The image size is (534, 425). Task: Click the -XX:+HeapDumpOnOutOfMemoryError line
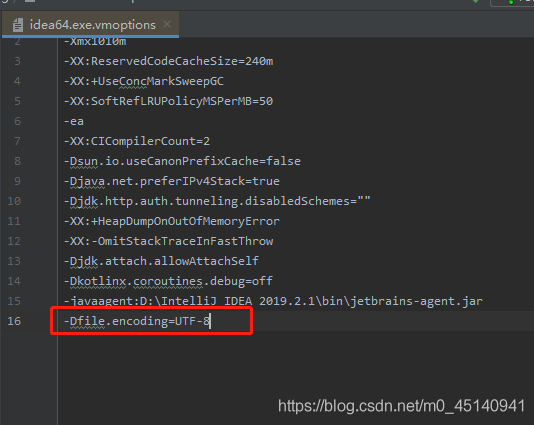point(172,221)
